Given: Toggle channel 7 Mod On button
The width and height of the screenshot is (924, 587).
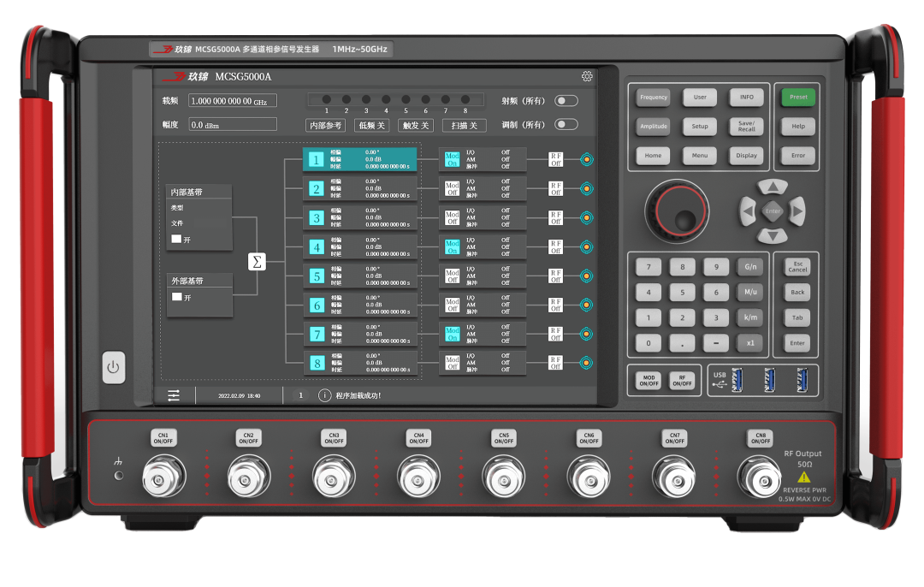Looking at the screenshot, I should (x=452, y=335).
